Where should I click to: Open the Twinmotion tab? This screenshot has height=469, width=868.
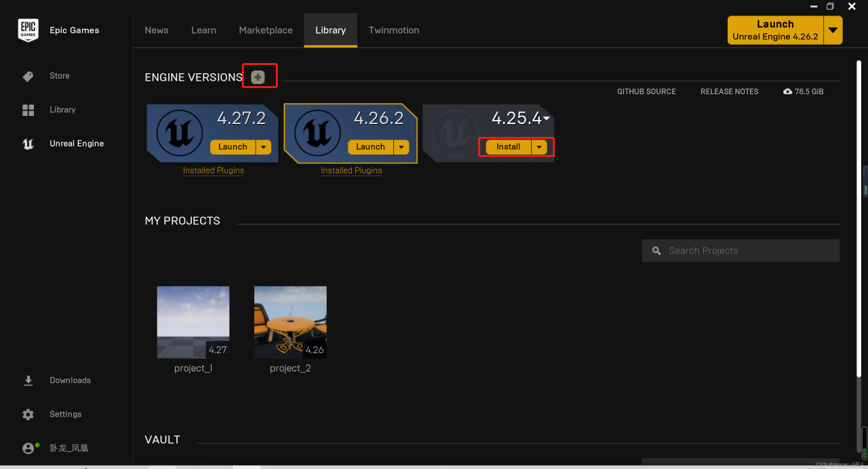pos(394,30)
